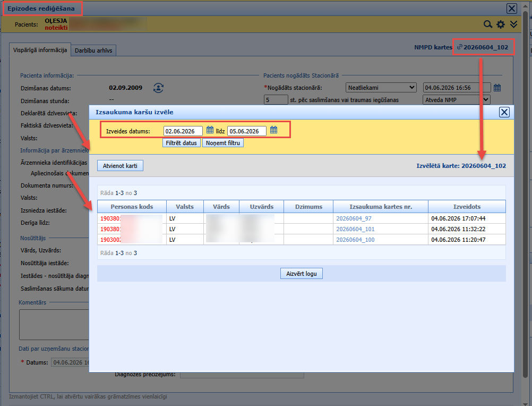Open call card link 20260604_97
This screenshot has height=406, width=532.
tap(354, 218)
